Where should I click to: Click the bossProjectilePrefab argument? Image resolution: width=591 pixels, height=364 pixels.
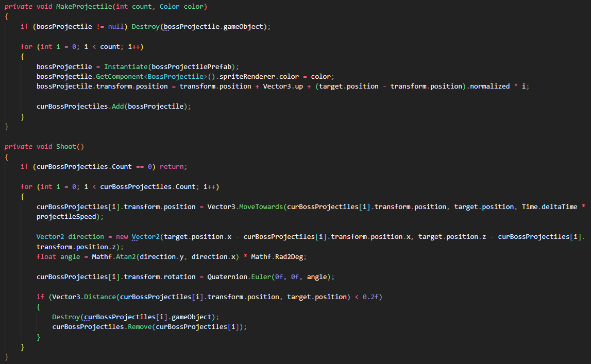[x=192, y=66]
